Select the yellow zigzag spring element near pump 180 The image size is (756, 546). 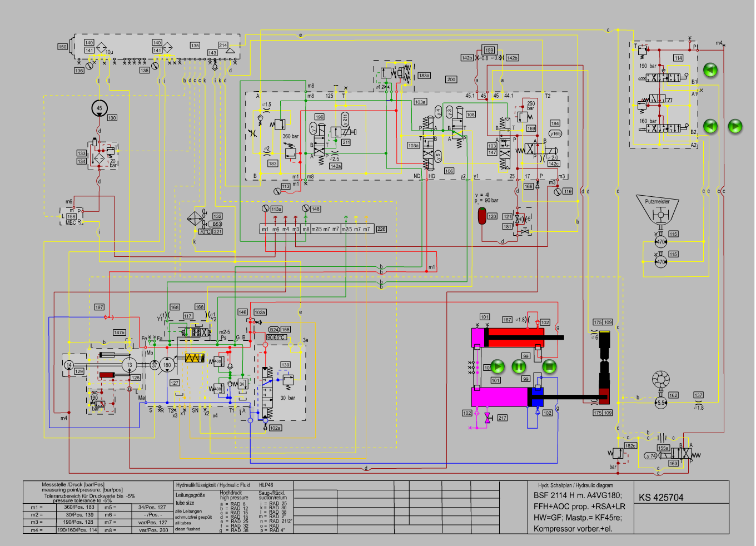coord(195,358)
